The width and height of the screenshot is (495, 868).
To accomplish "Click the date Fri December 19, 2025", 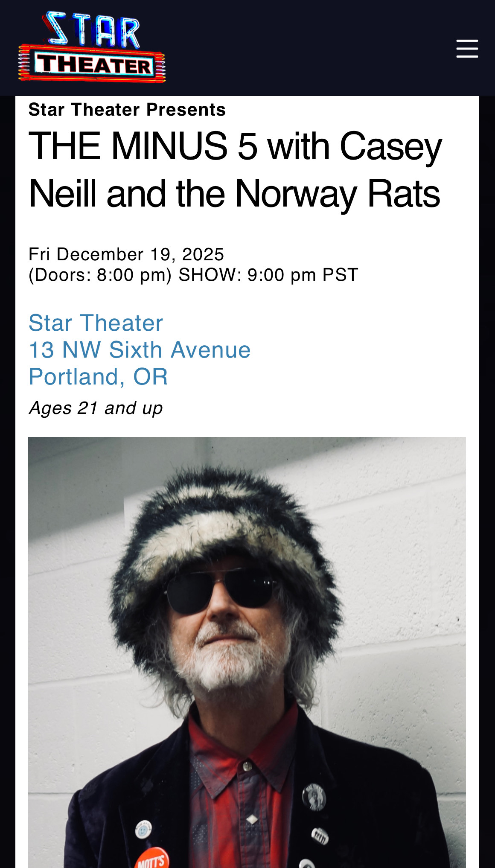I will pos(126,254).
